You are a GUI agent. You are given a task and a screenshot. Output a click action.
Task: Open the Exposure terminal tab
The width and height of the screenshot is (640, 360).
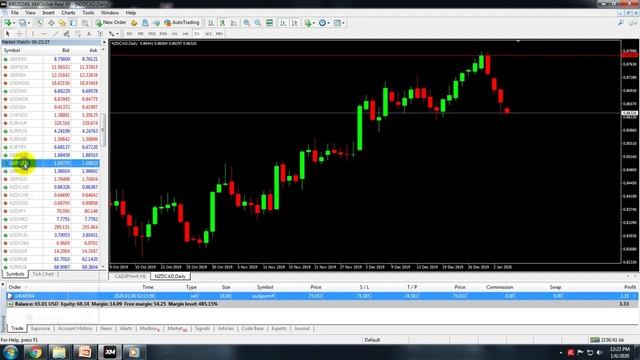pos(40,329)
